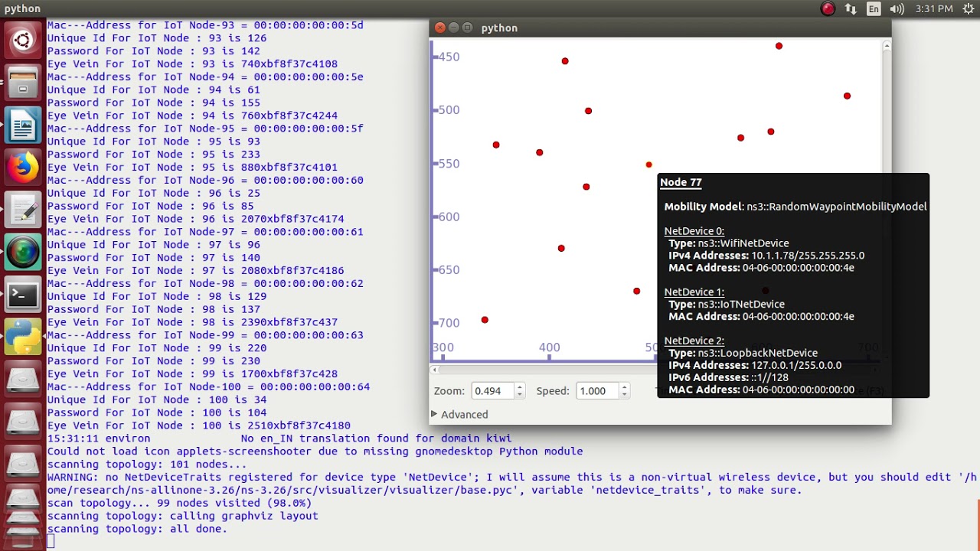
Task: Open the sound volume menu
Action: point(897,9)
